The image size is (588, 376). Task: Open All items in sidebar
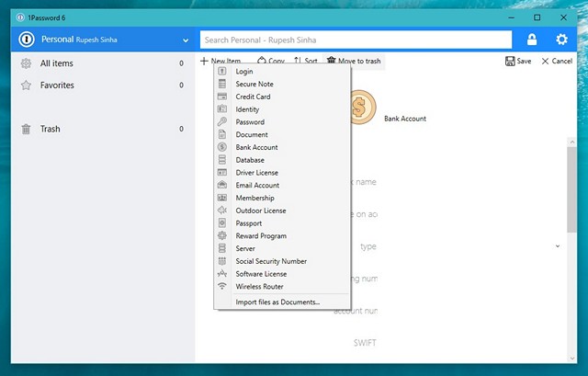coord(103,63)
